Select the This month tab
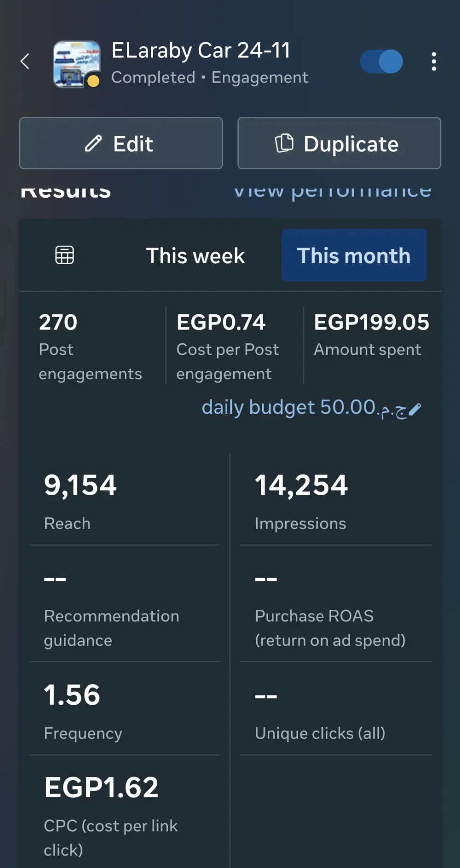 (354, 256)
